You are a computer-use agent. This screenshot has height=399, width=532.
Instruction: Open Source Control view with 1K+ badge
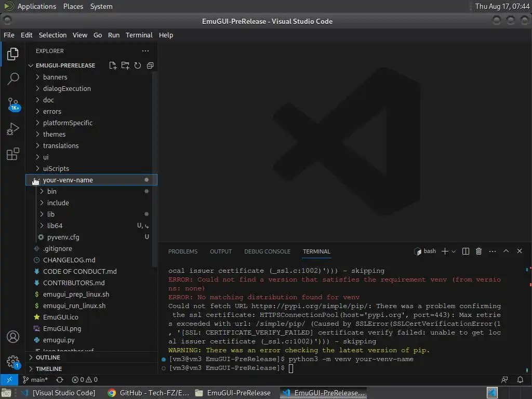[13, 104]
